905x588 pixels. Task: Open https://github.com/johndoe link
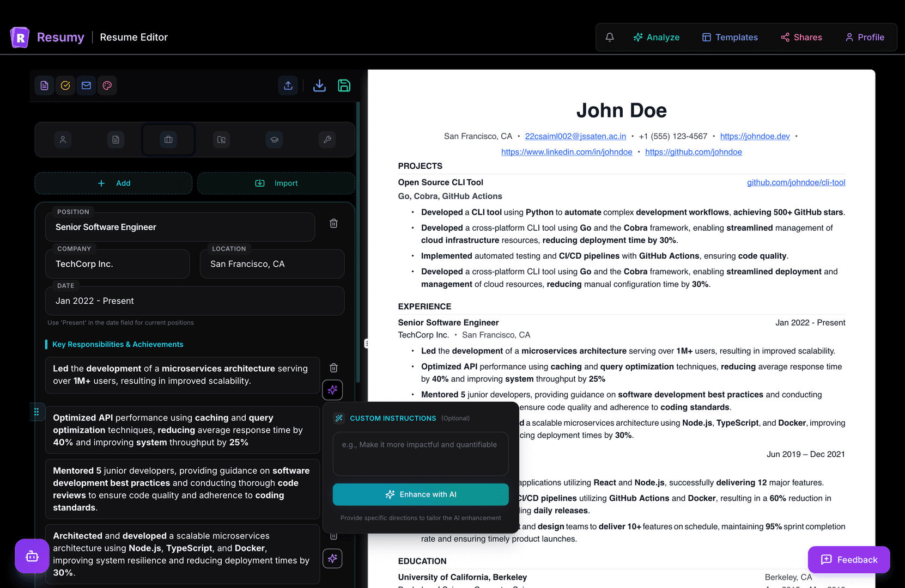(x=694, y=152)
